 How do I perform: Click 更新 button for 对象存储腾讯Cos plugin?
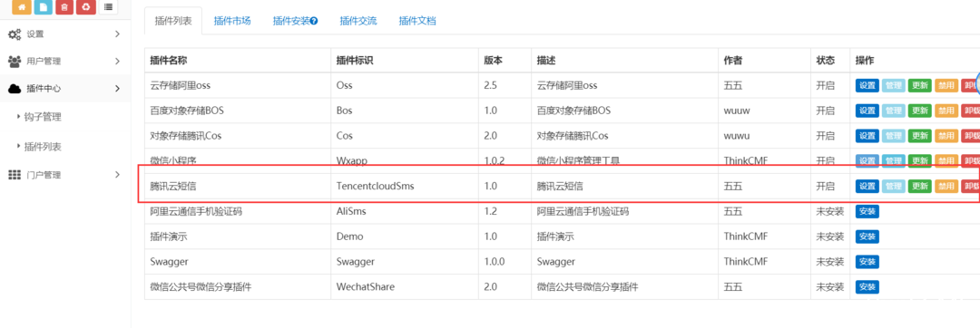(920, 135)
